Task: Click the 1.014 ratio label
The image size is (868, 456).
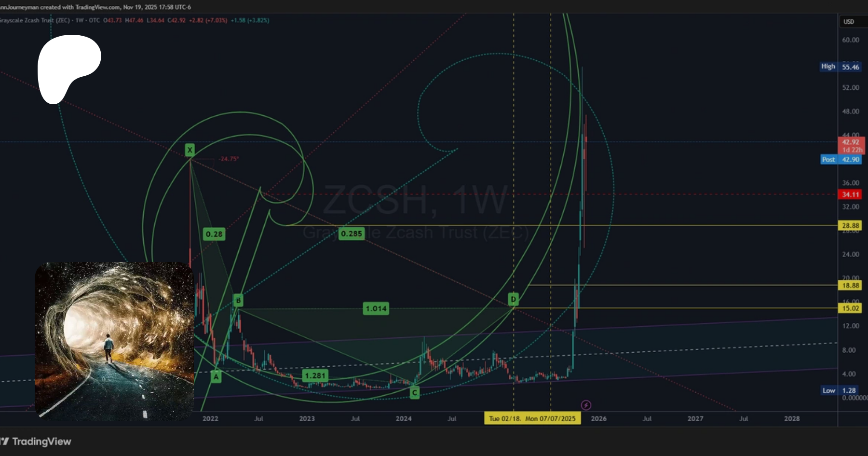Action: pyautogui.click(x=376, y=308)
